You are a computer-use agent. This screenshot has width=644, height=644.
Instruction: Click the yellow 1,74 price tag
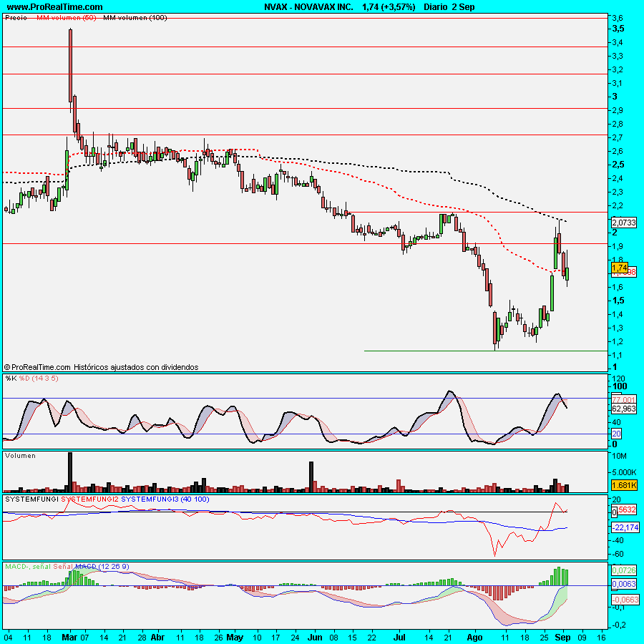pyautogui.click(x=620, y=268)
